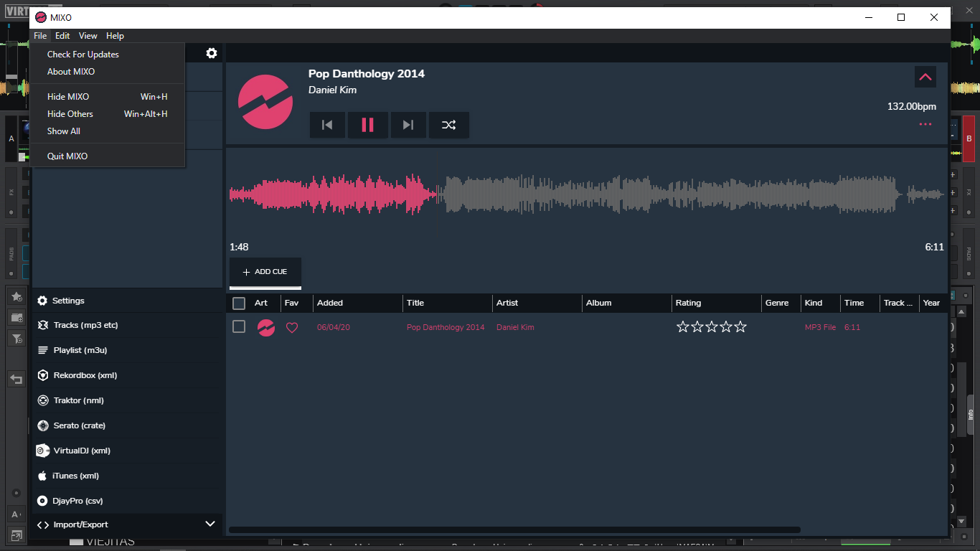
Task: Click the Serato (crate) icon
Action: [x=43, y=425]
